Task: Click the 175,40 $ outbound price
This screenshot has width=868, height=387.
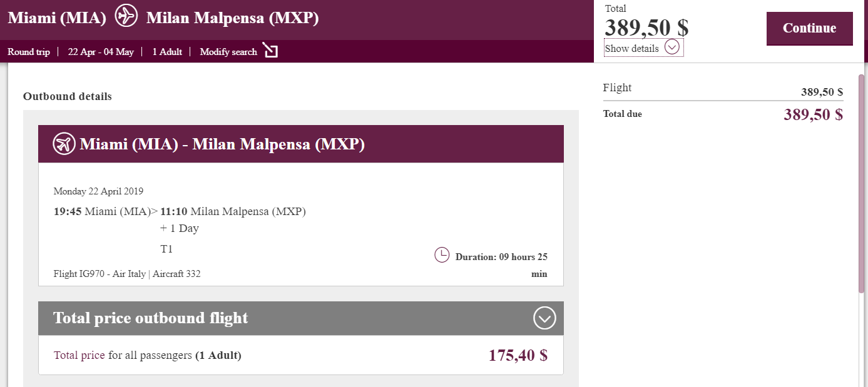Action: click(518, 355)
